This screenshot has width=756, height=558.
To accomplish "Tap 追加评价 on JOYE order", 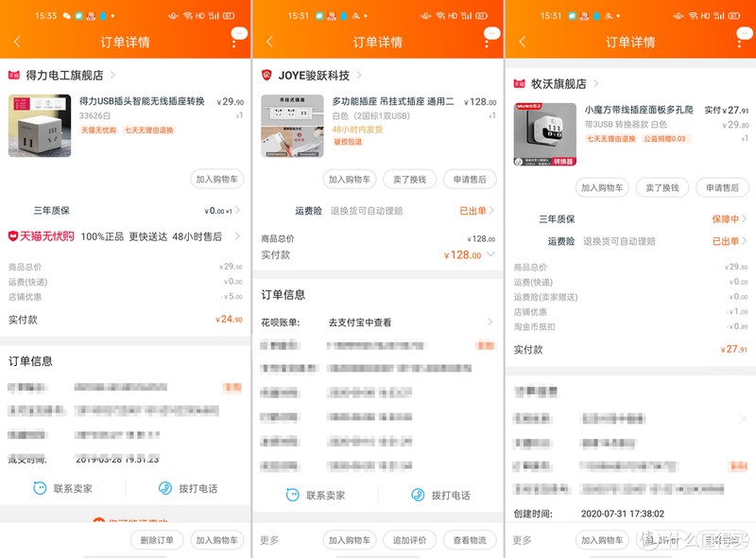I will click(409, 540).
